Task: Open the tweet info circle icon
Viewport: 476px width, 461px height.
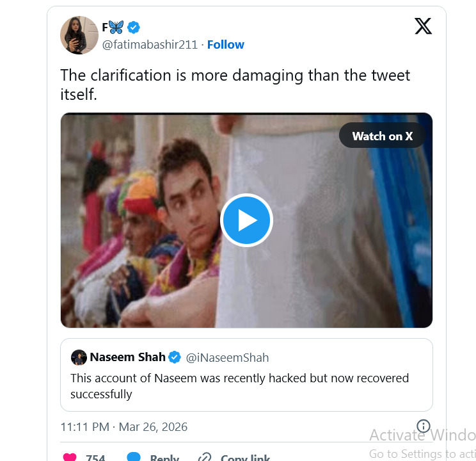Action: [424, 426]
